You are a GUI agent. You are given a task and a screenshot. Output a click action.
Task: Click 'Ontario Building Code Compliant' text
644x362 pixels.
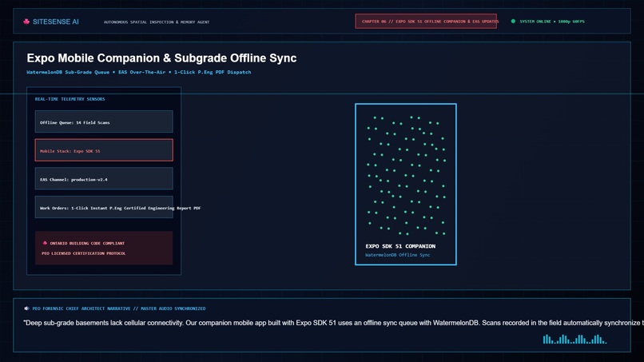(x=87, y=243)
